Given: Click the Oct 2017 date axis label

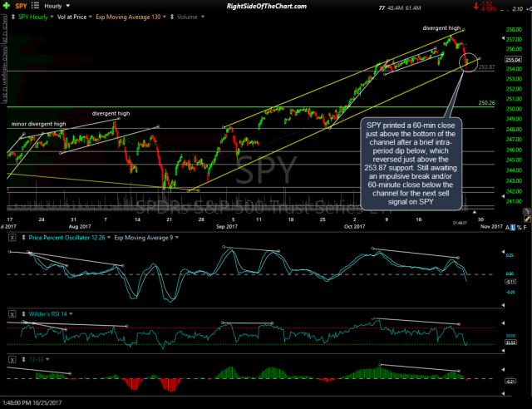Looking at the screenshot, I should (x=354, y=226).
